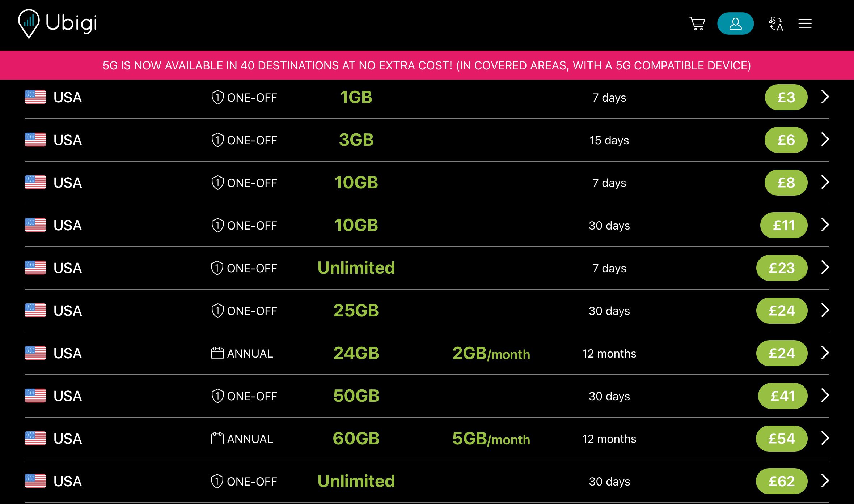Open the hamburger menu
854x504 pixels.
click(805, 24)
